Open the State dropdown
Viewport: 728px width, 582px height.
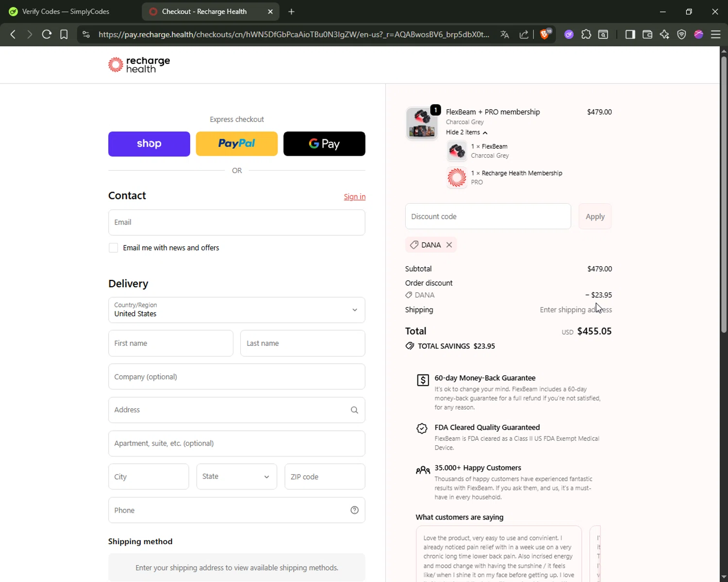(236, 477)
